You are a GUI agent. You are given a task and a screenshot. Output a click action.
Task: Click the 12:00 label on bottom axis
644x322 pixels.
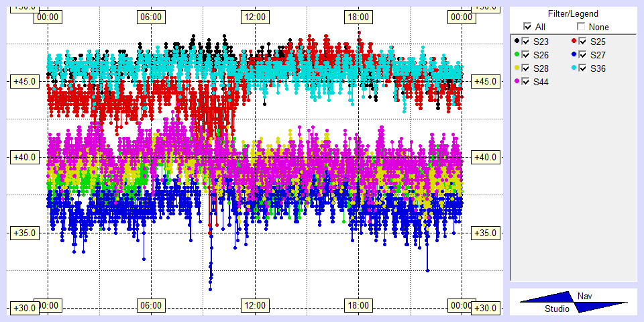tap(254, 305)
